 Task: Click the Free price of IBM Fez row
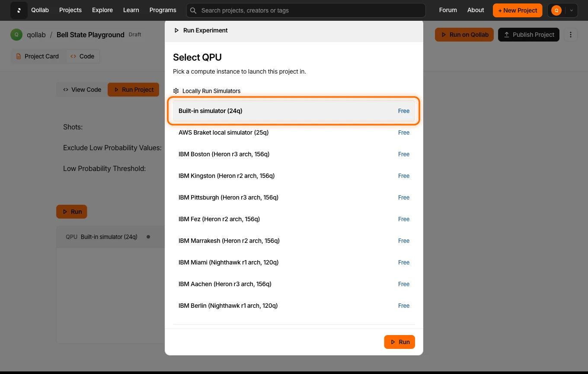coord(404,219)
